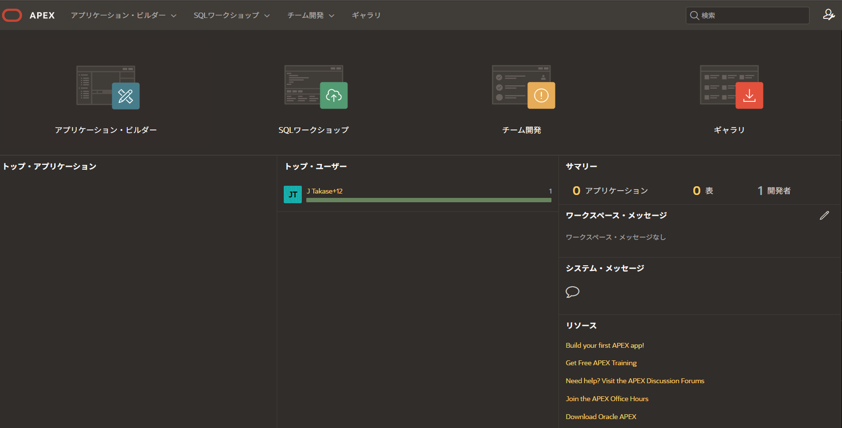
Task: Click into the 検索 search field
Action: [x=747, y=16]
